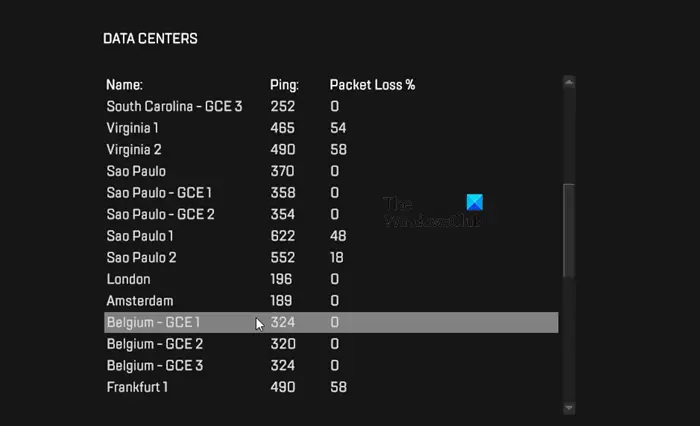Screen dimensions: 700x426
Task: Select the London data center
Action: tap(331, 279)
